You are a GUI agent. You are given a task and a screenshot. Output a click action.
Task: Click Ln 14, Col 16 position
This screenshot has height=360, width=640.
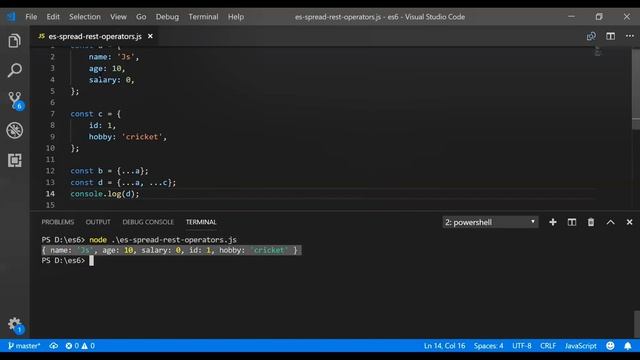(444, 346)
